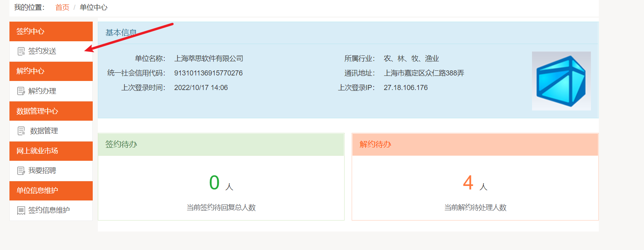
Task: Click the green 0 pending signing count
Action: point(214,183)
